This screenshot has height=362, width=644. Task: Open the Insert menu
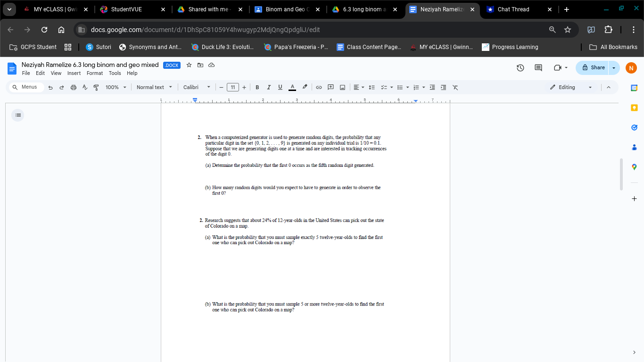point(74,73)
